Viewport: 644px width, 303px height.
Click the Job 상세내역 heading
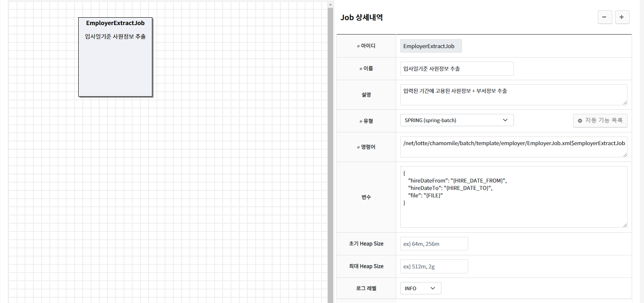click(x=362, y=17)
